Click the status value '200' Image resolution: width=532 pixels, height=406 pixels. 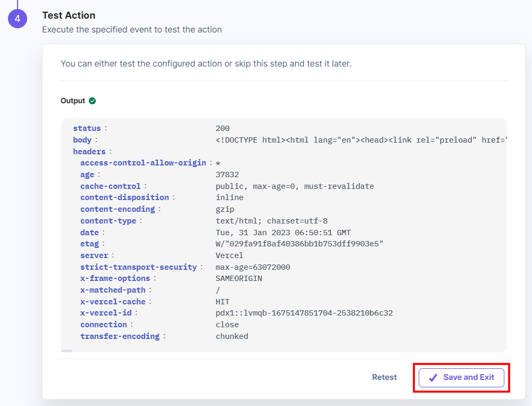click(222, 128)
